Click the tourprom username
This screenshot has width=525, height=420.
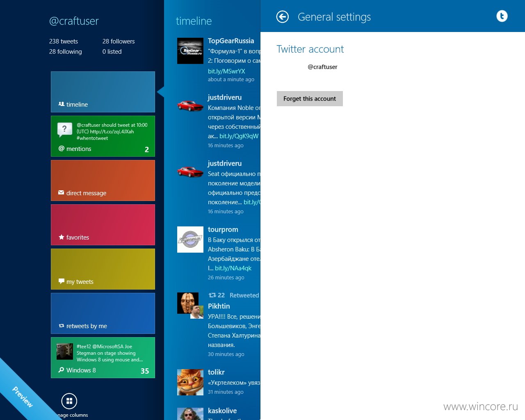[x=223, y=230]
